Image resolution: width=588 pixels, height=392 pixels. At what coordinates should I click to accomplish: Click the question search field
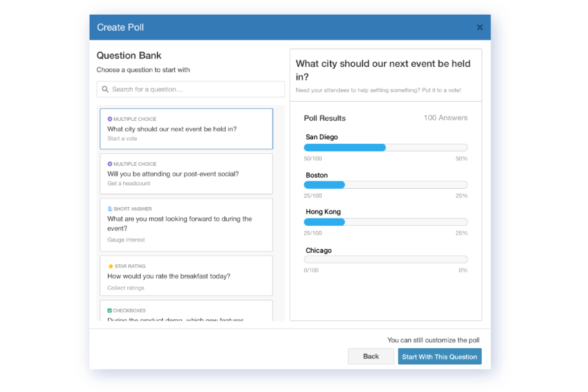tap(191, 89)
